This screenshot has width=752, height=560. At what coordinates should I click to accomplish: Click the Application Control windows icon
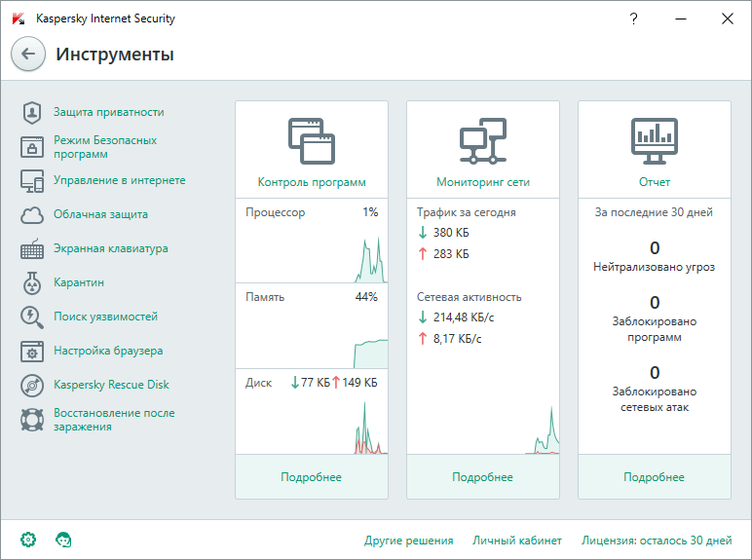(312, 141)
